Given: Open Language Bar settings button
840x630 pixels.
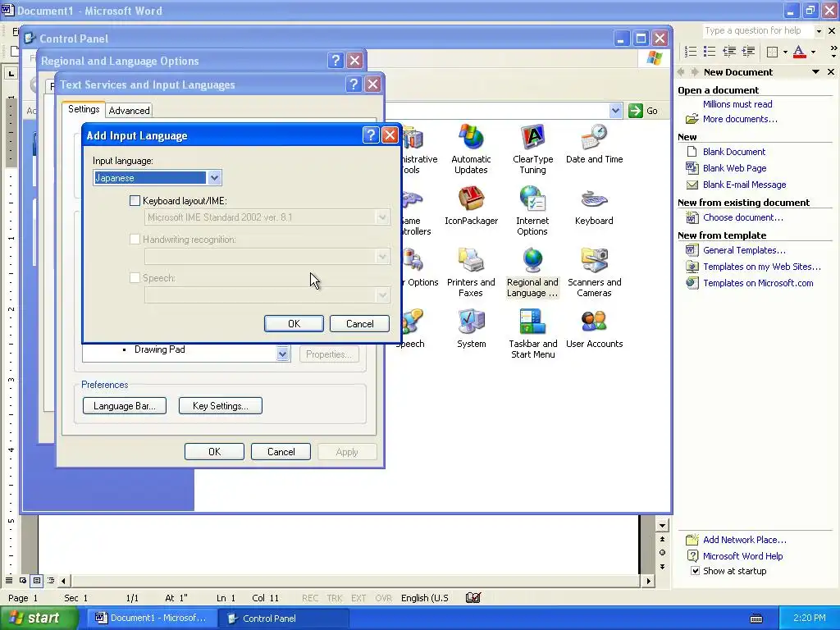Looking at the screenshot, I should coord(125,405).
